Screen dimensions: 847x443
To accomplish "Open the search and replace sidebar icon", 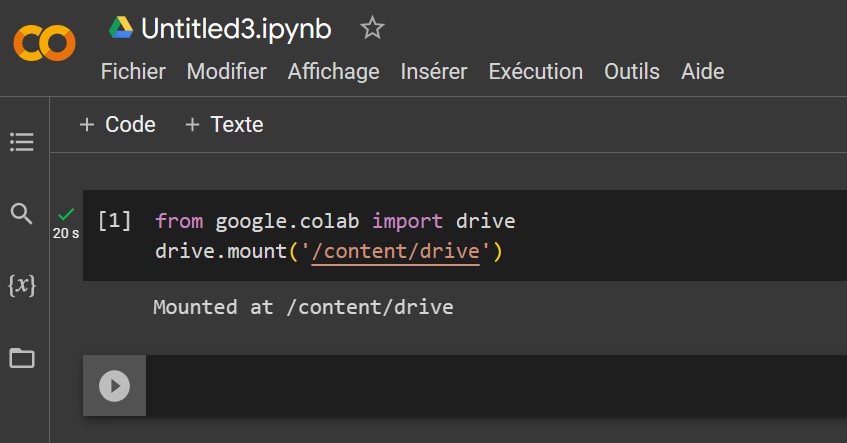I will [22, 213].
